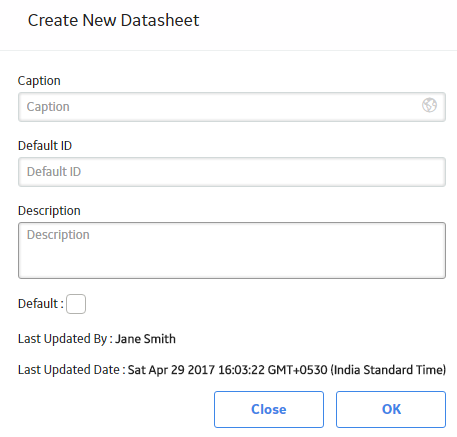Viewport: 457px width, 437px height.
Task: Click the 'Default :' checkbox label
Action: [x=40, y=304]
